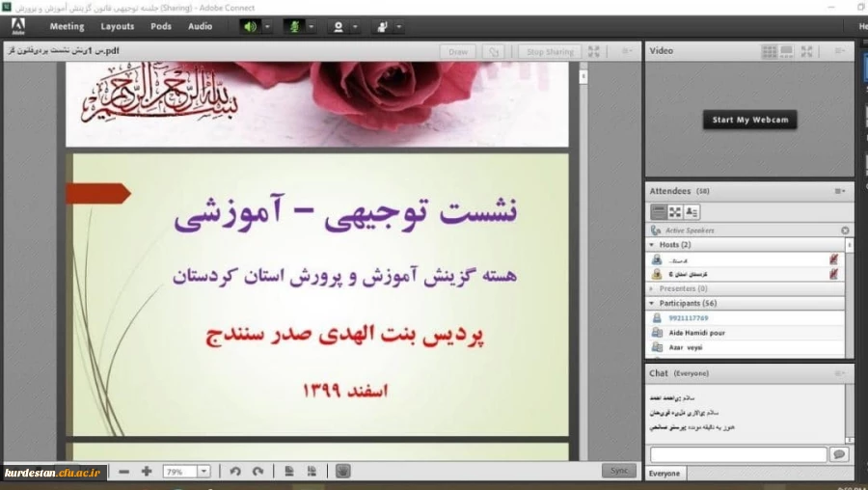
Task: Rotate the document counterclockwise
Action: [235, 472]
